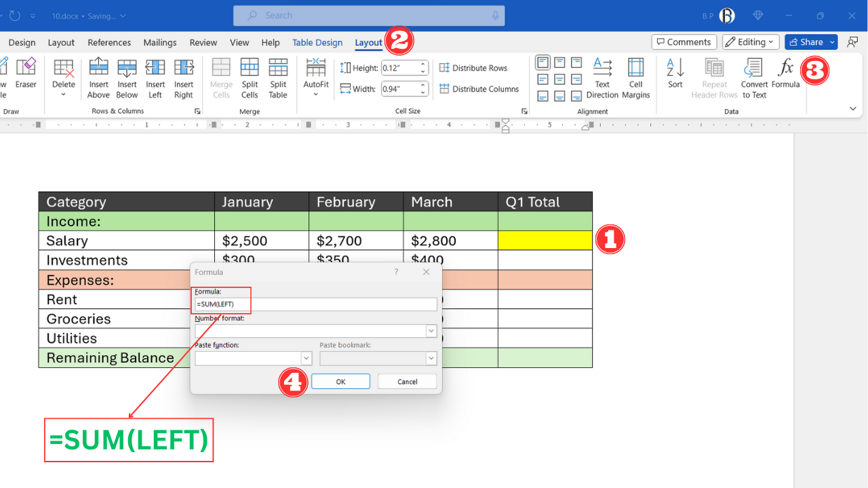Open the Mailings ribbon tab
Screen dimensions: 868x488
click(160, 42)
